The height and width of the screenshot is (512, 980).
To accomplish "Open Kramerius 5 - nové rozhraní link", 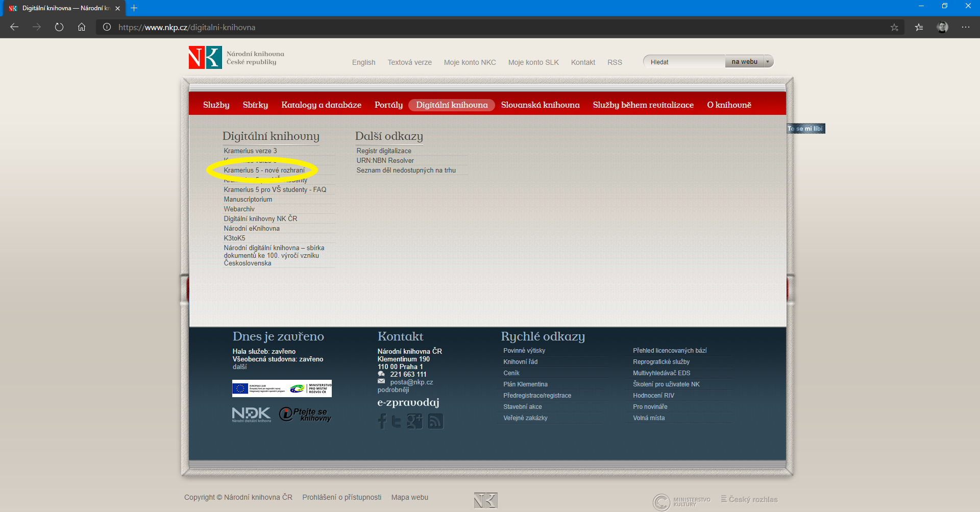I will [x=264, y=170].
